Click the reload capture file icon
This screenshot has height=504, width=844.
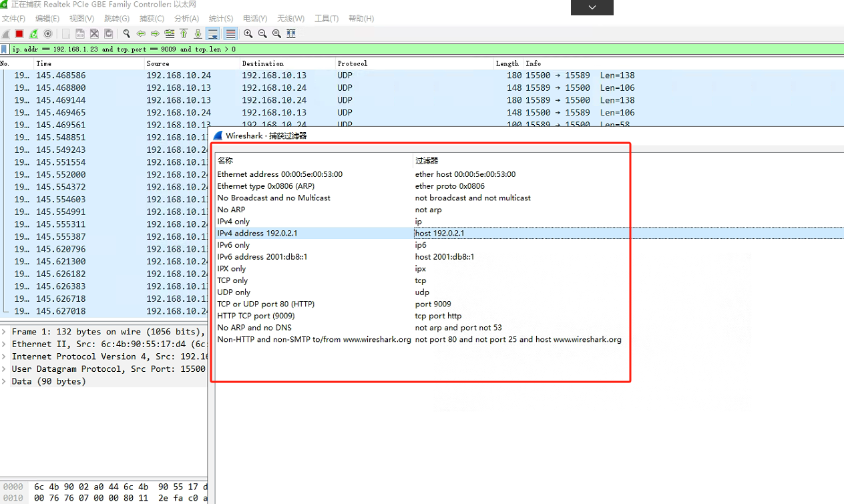[108, 33]
